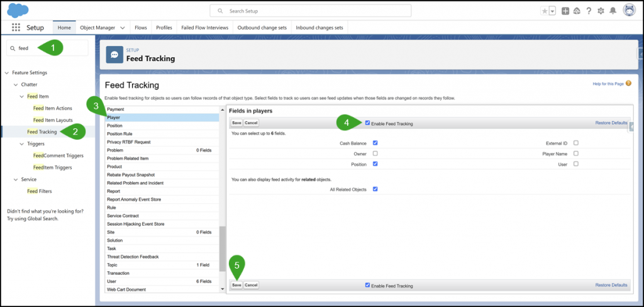The image size is (644, 307).
Task: Click the magnifier in Quick Find box
Action: (x=13, y=48)
